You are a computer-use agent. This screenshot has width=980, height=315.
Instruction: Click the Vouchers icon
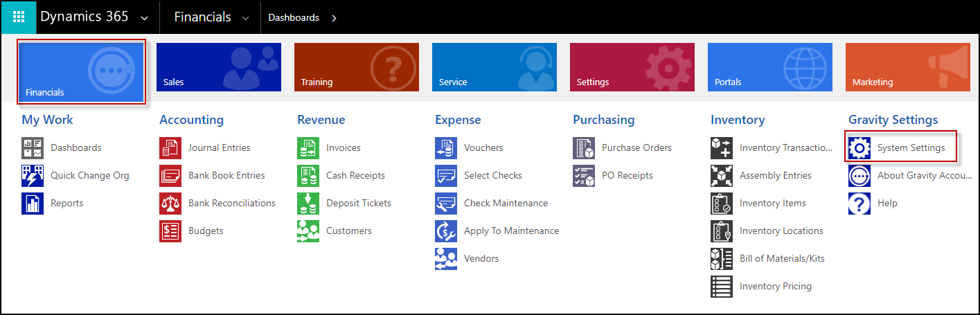click(x=446, y=147)
